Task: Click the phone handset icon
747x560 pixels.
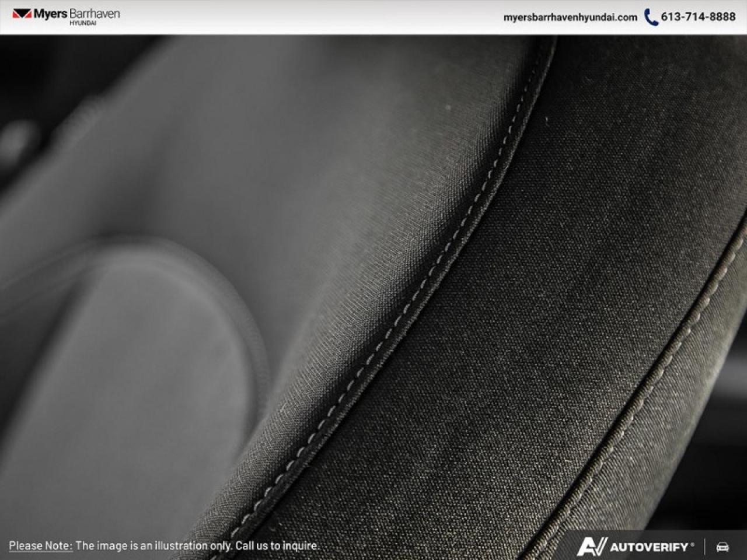Action: pos(651,17)
